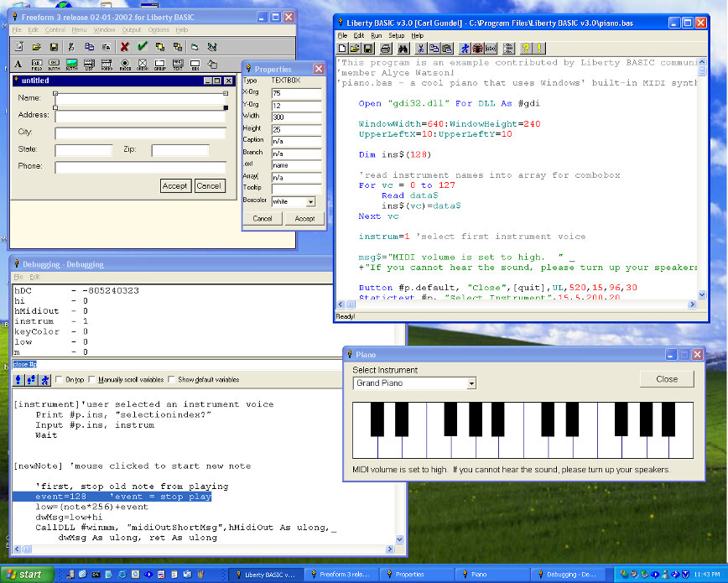Expand the Select Instrument combobox in Piano
Screen dimensions: 728x583
click(x=471, y=383)
